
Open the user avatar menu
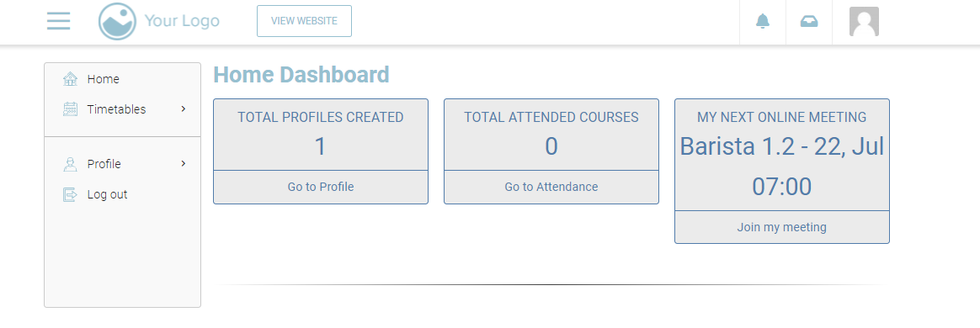(864, 21)
